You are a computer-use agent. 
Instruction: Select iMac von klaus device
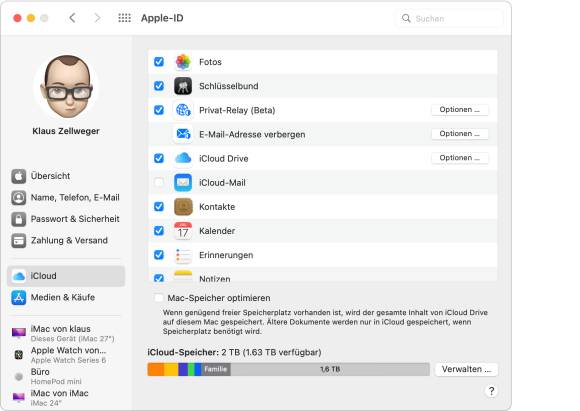point(66,333)
